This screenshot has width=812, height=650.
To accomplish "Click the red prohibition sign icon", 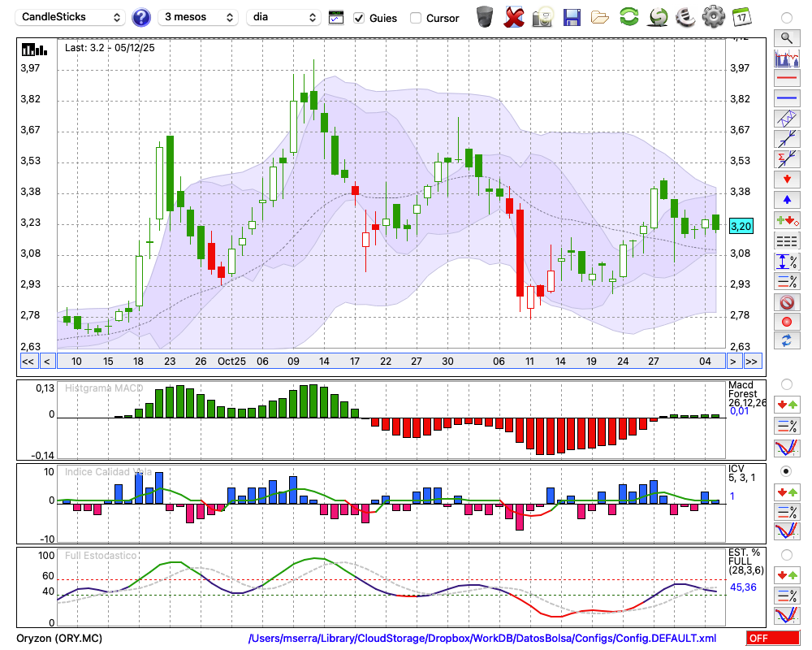I will [786, 302].
